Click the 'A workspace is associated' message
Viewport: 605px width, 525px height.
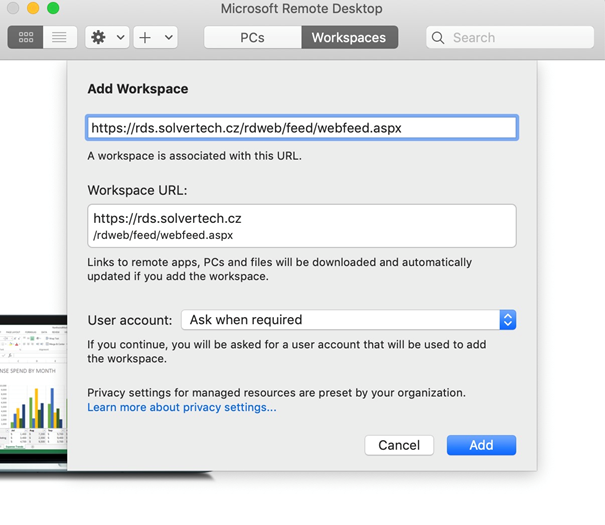(x=194, y=156)
